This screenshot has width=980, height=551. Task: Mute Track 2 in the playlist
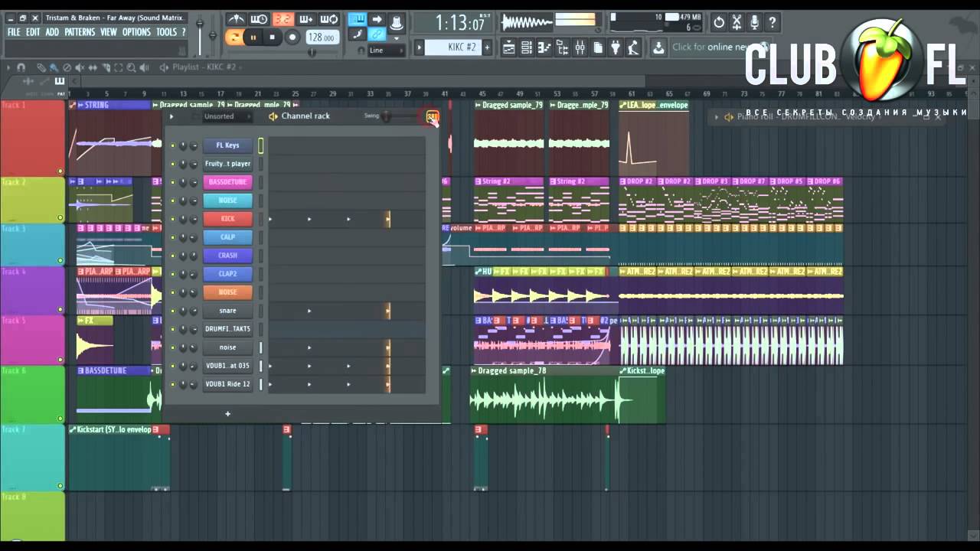[60, 218]
